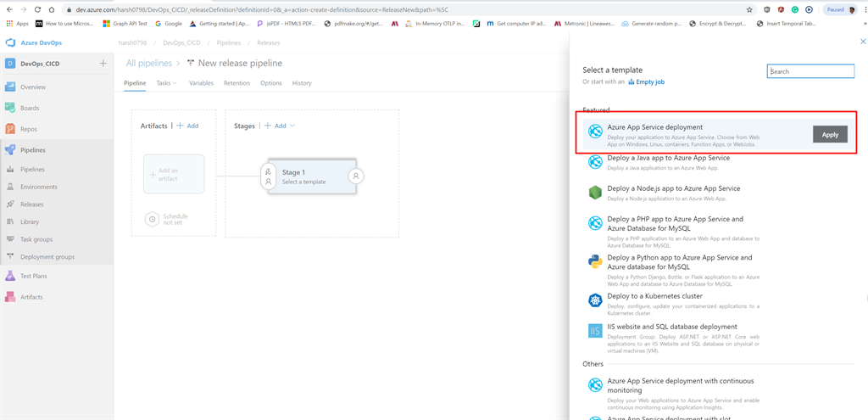Click the browser home icon
Image resolution: width=868 pixels, height=420 pixels.
coord(52,9)
